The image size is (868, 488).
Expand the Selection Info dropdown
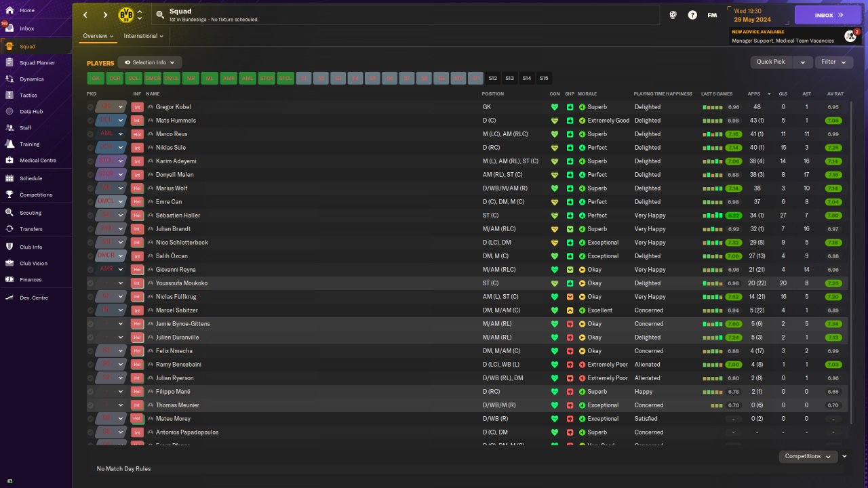150,62
